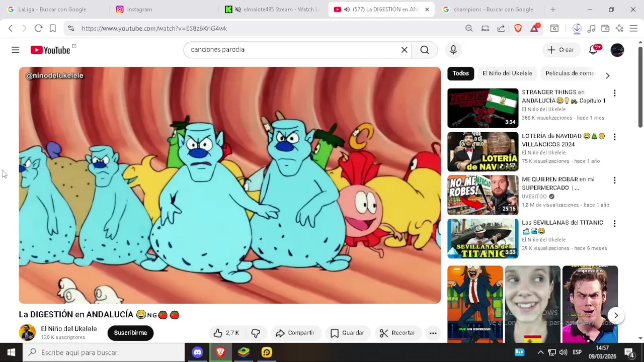Reload the page in browser toolbar

coord(38,28)
